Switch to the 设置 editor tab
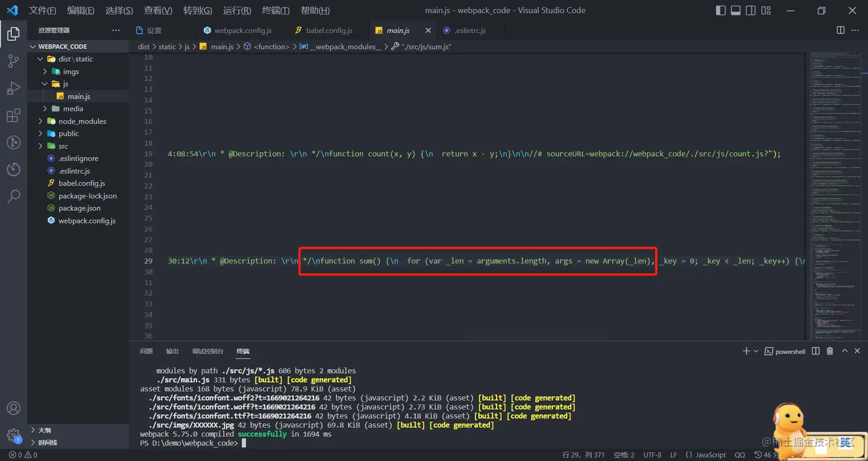868x461 pixels. (x=162, y=30)
